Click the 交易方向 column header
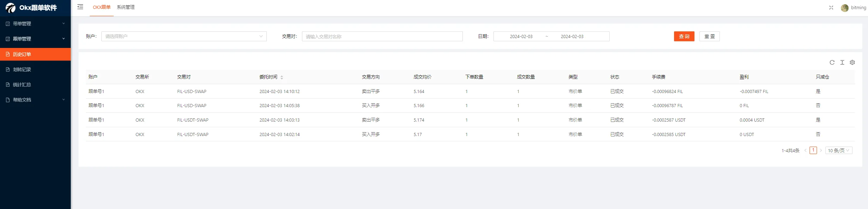Viewport: 868px width, 209px height. pyautogui.click(x=371, y=77)
